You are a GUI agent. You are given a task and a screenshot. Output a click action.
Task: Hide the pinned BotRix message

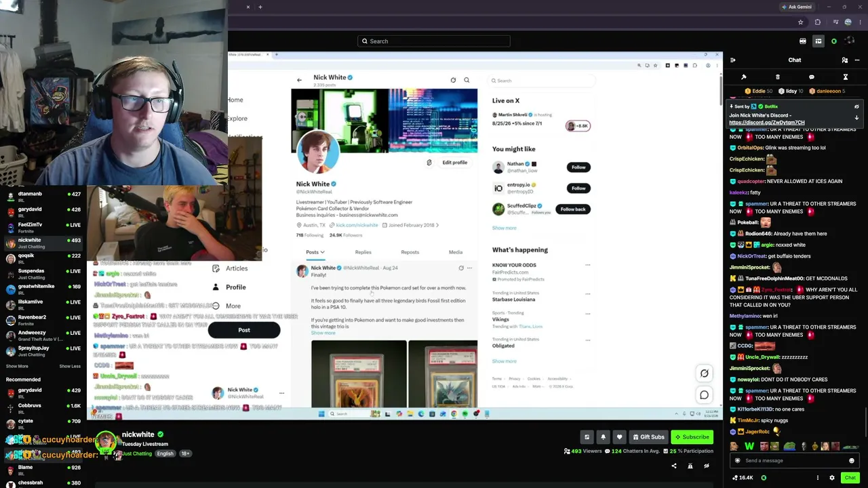(856, 106)
